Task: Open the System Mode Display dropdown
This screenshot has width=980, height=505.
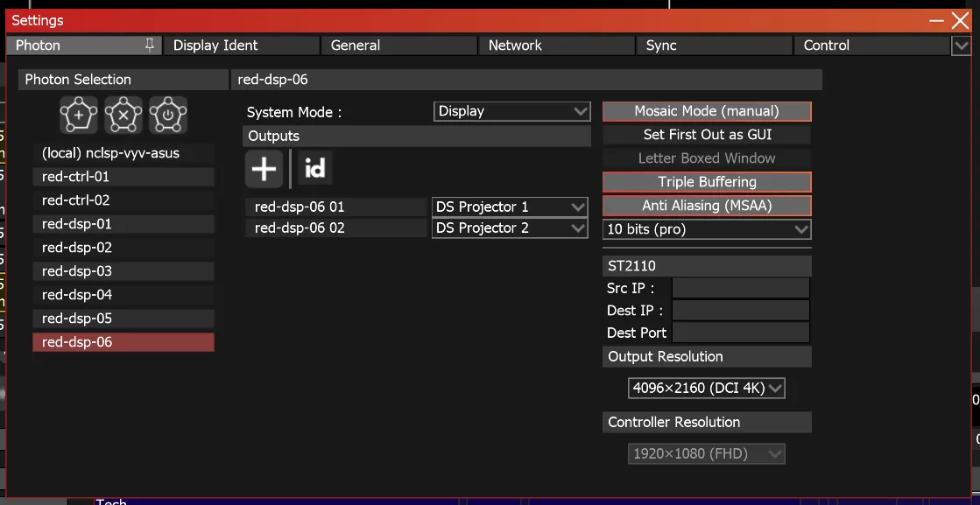Action: (x=511, y=111)
